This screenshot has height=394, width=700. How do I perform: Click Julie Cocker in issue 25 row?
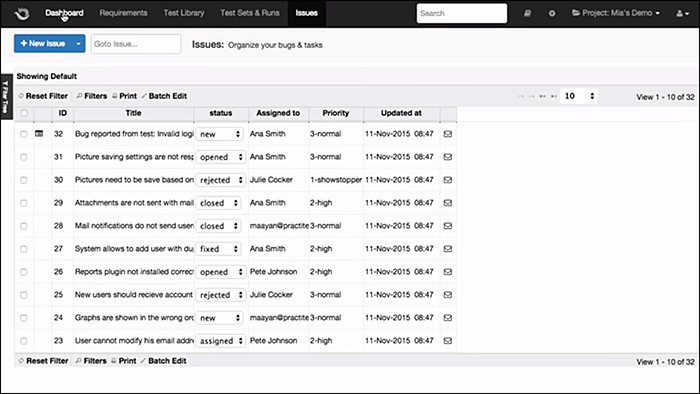[x=271, y=295]
